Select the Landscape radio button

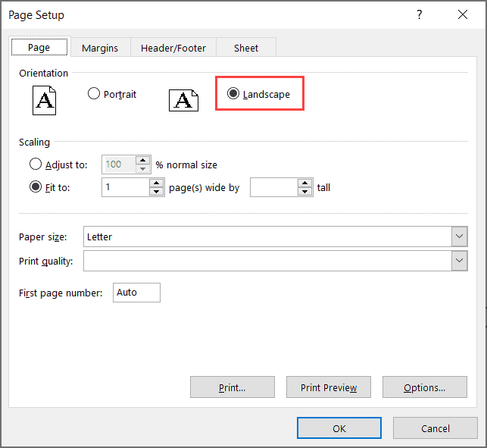click(x=233, y=94)
